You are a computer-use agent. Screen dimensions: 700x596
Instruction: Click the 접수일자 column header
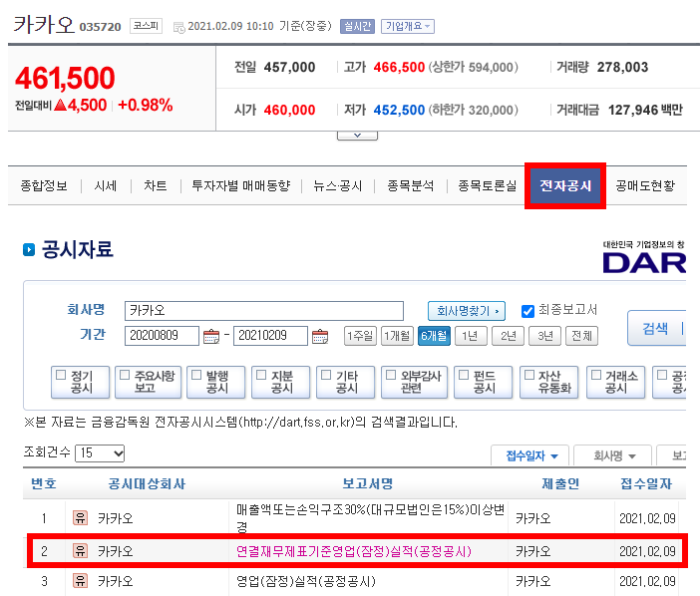pos(646,483)
